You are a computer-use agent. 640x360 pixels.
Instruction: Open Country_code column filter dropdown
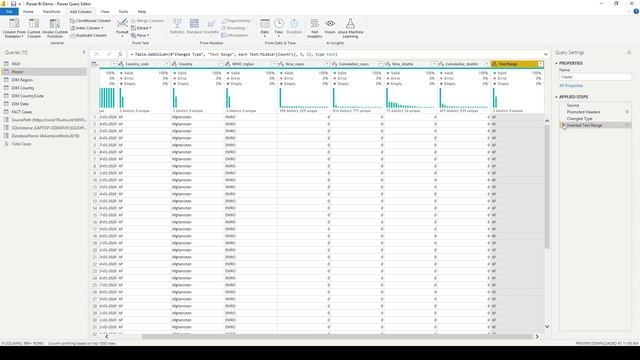click(167, 64)
